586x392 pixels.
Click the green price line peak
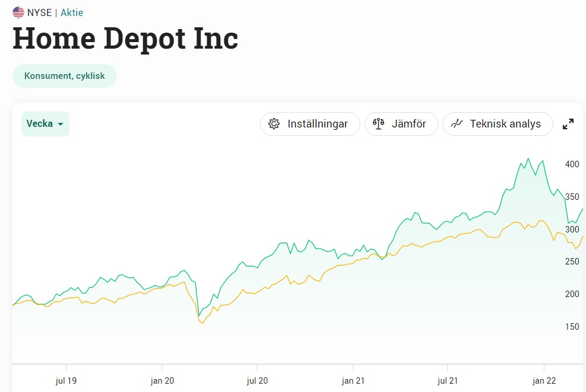pyautogui.click(x=528, y=159)
